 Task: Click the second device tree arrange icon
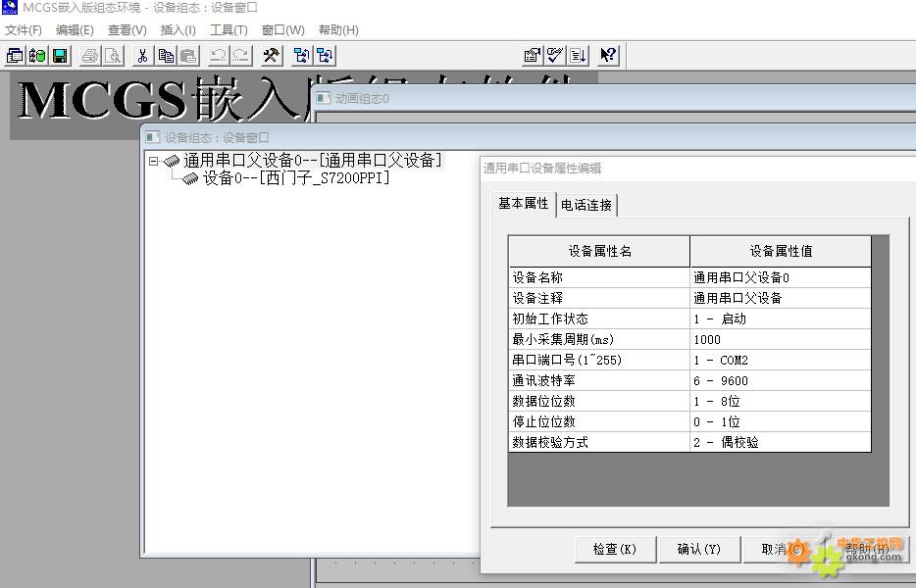pyautogui.click(x=325, y=56)
